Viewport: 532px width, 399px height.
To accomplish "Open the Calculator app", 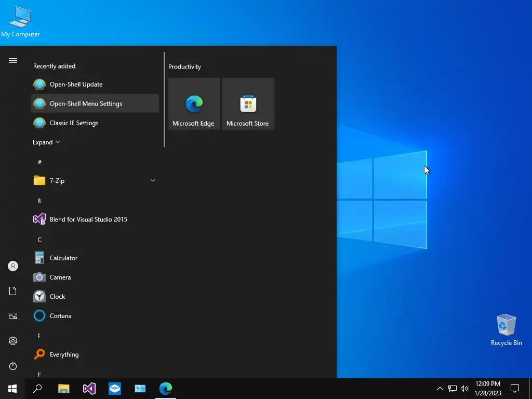I will pyautogui.click(x=95, y=258).
